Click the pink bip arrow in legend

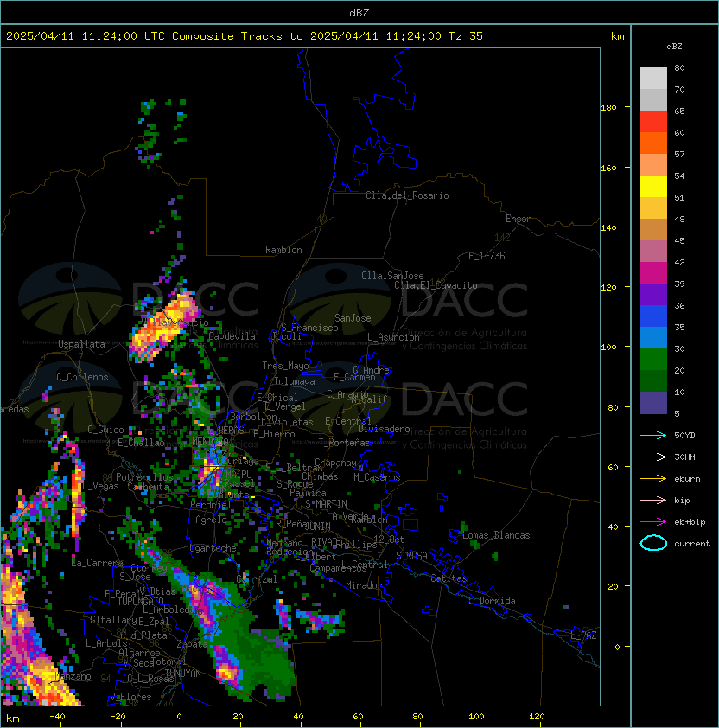(x=653, y=500)
